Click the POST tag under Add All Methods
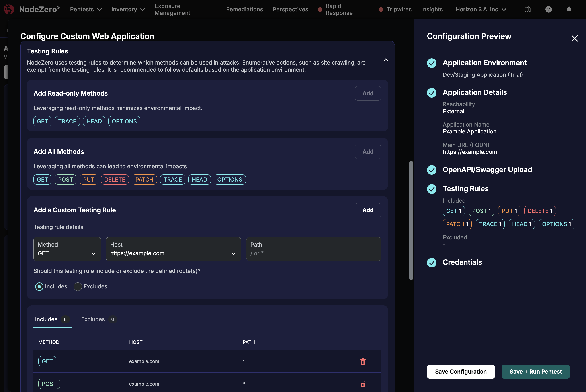Viewport: 586px width, 392px height. 65,180
